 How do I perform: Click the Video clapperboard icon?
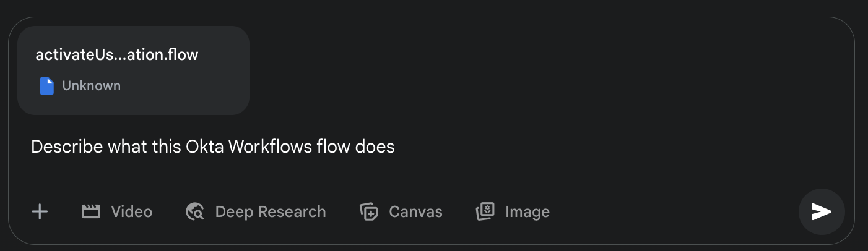click(x=91, y=212)
